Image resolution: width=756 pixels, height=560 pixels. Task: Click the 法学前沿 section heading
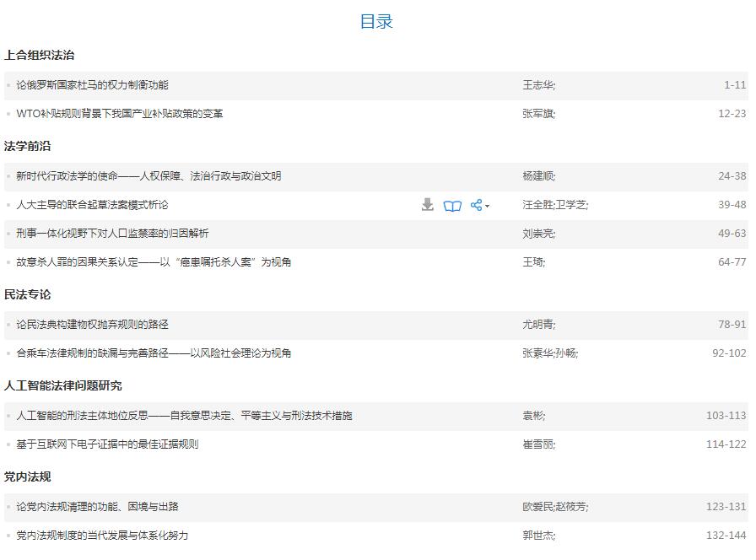tap(28, 146)
